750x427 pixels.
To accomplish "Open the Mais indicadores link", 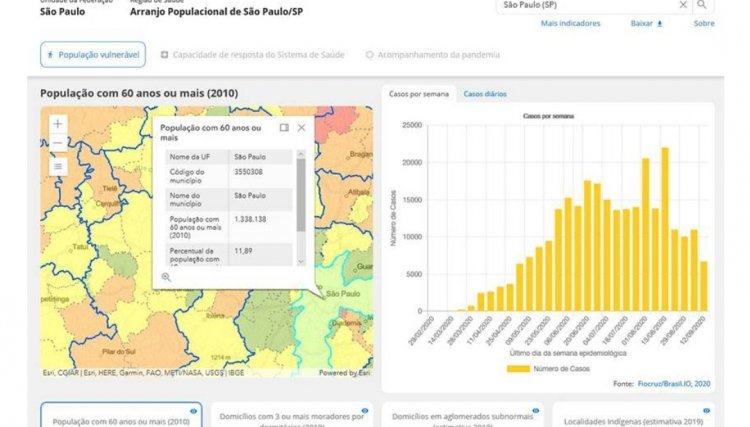I will [x=570, y=23].
